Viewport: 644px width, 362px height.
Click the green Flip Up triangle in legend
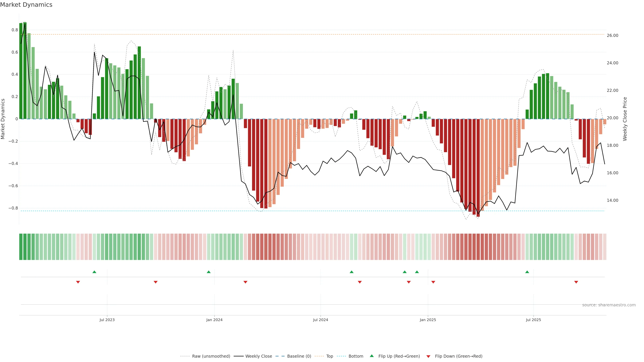coord(372,356)
